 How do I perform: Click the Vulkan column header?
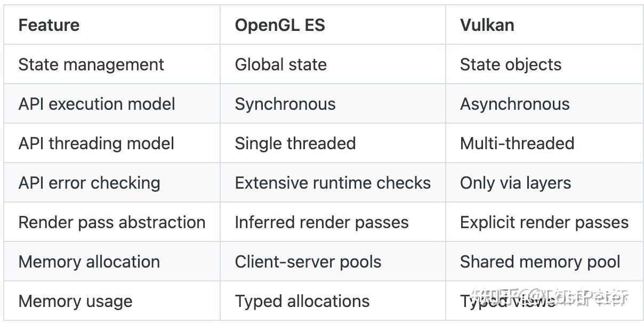(x=487, y=25)
